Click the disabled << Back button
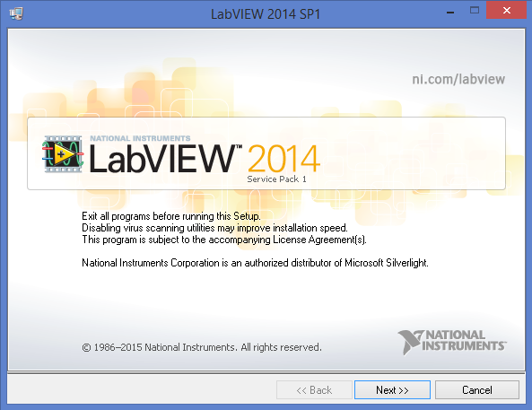 pyautogui.click(x=314, y=389)
